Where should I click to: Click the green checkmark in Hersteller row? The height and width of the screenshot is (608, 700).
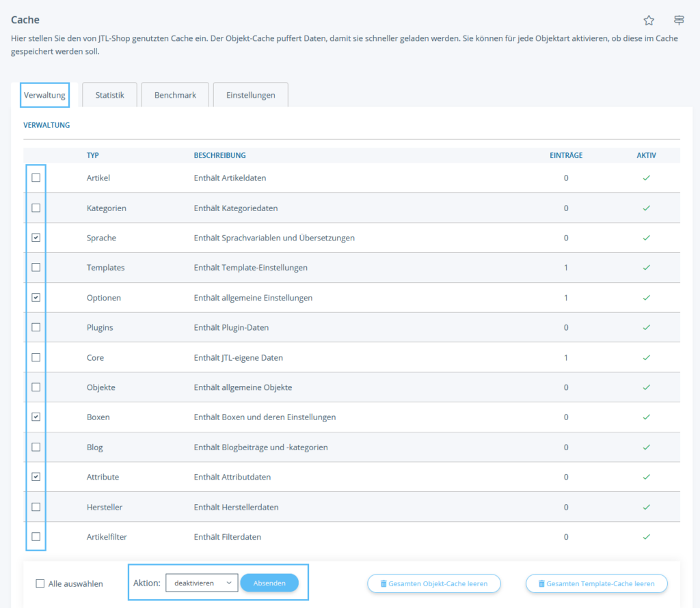(x=646, y=507)
